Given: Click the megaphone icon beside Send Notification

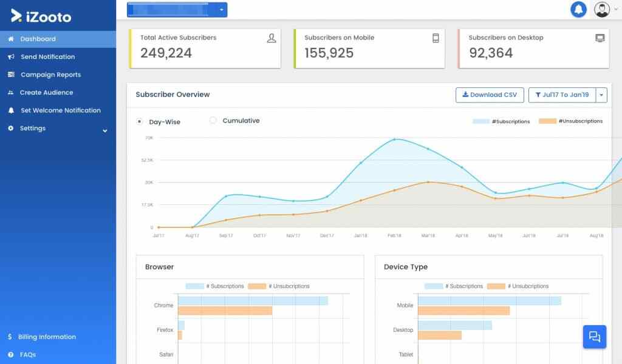Looking at the screenshot, I should click(x=11, y=57).
